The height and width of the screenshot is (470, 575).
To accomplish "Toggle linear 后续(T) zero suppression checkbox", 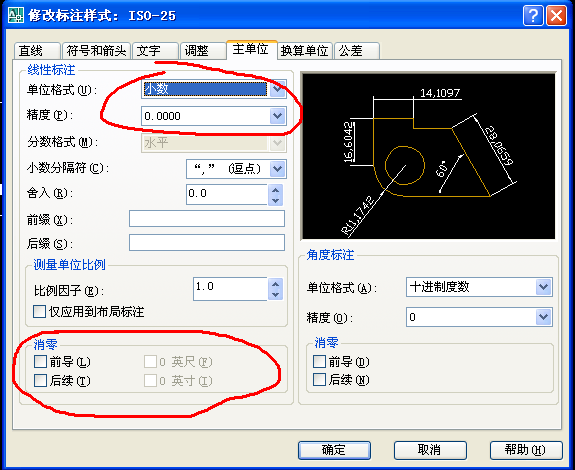I will [40, 380].
